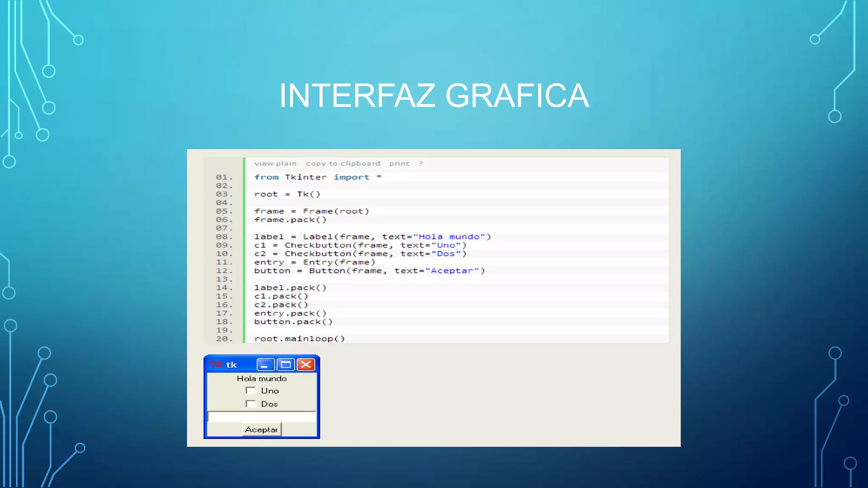Click code line 'frame.pack()'

pos(290,219)
